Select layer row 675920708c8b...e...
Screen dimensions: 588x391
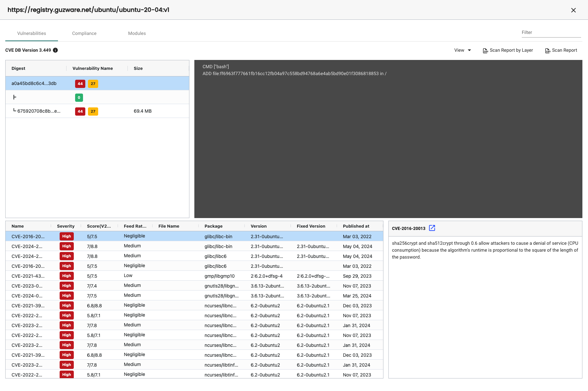pyautogui.click(x=98, y=111)
